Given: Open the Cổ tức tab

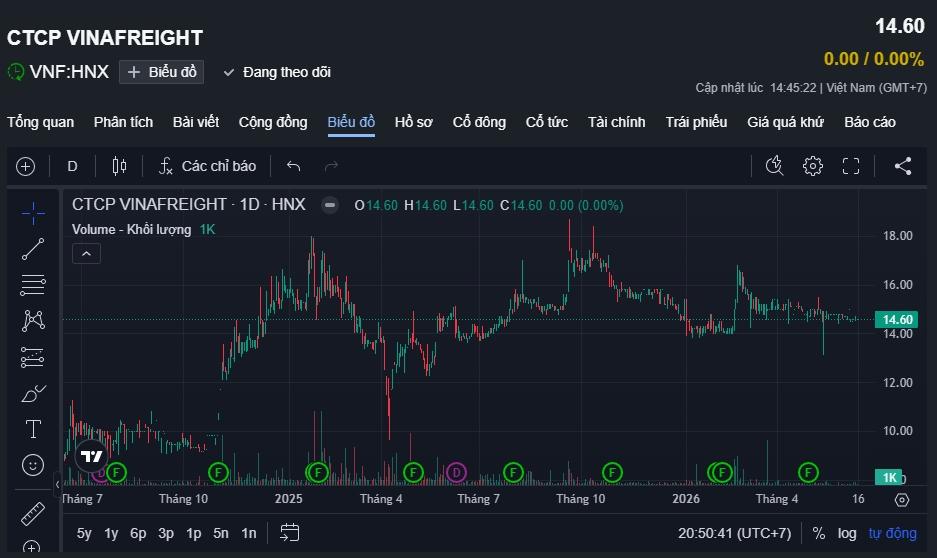Looking at the screenshot, I should 547,122.
